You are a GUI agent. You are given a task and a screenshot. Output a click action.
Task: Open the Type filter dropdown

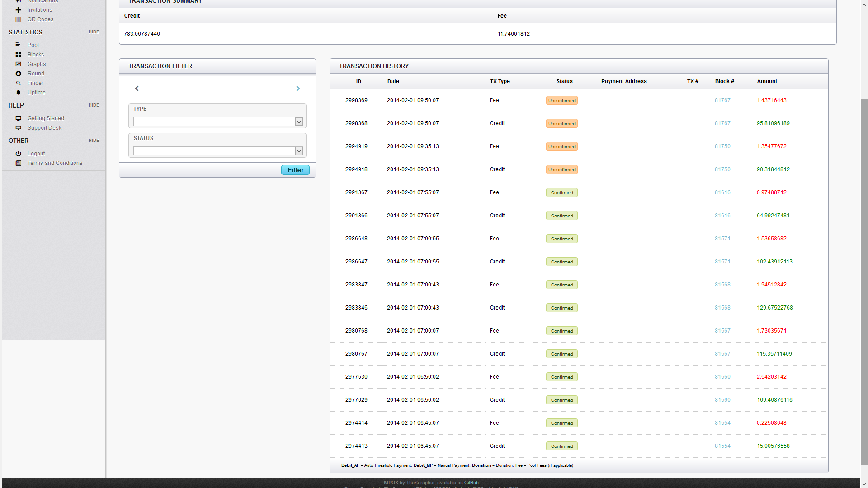pyautogui.click(x=218, y=122)
